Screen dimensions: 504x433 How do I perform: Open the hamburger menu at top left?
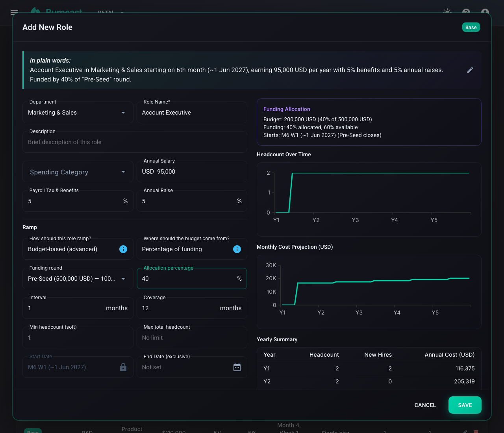coord(14,13)
